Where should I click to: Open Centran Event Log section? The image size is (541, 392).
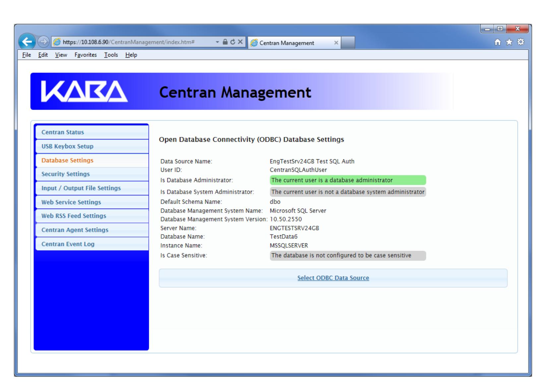92,244
